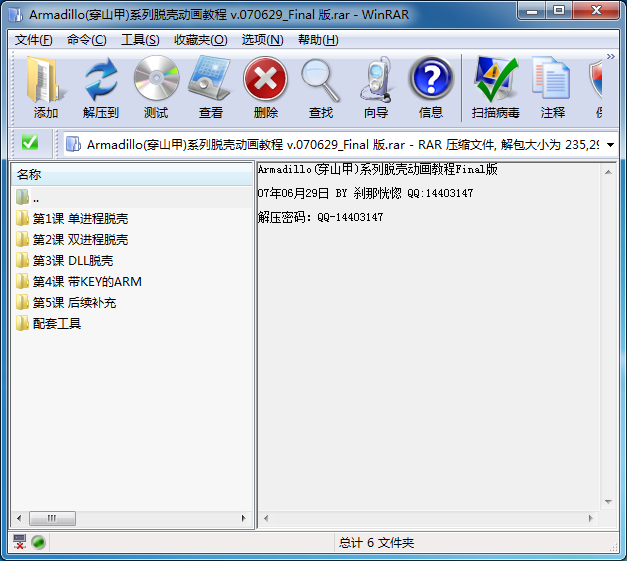Screen dimensions: 627x561
Task: Click folder icon of 配套工具
Action: click(x=22, y=323)
